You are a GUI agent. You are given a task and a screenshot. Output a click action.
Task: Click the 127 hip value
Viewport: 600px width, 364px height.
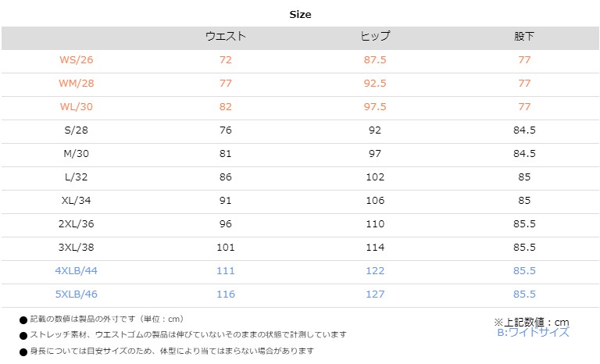point(375,294)
